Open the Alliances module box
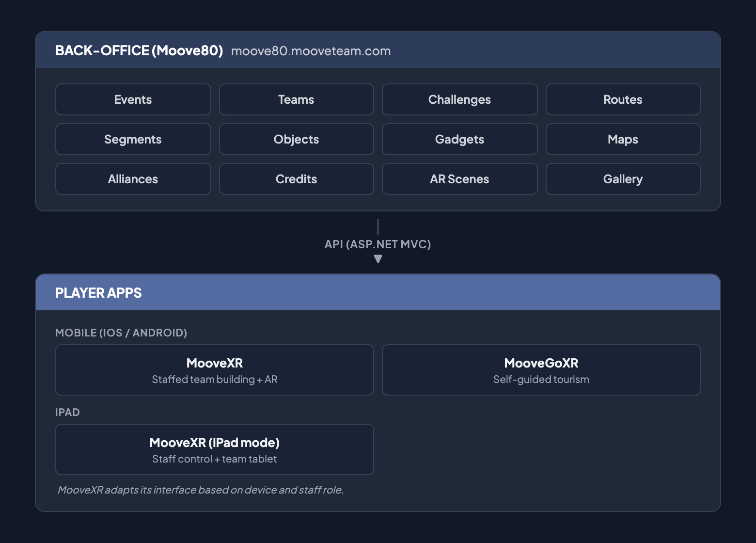 point(133,179)
